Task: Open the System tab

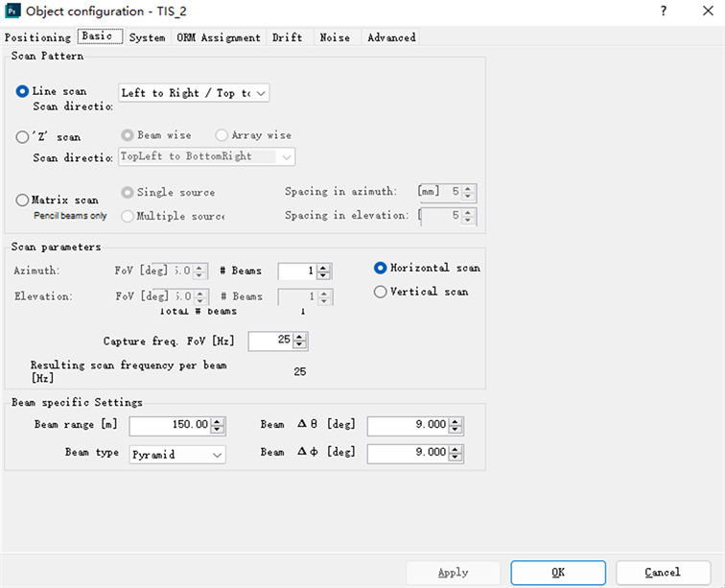Action: click(x=147, y=37)
